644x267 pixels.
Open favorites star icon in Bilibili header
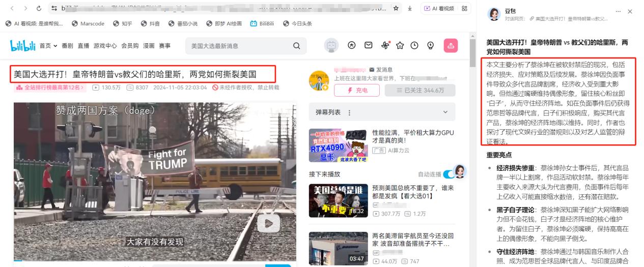[x=400, y=46]
